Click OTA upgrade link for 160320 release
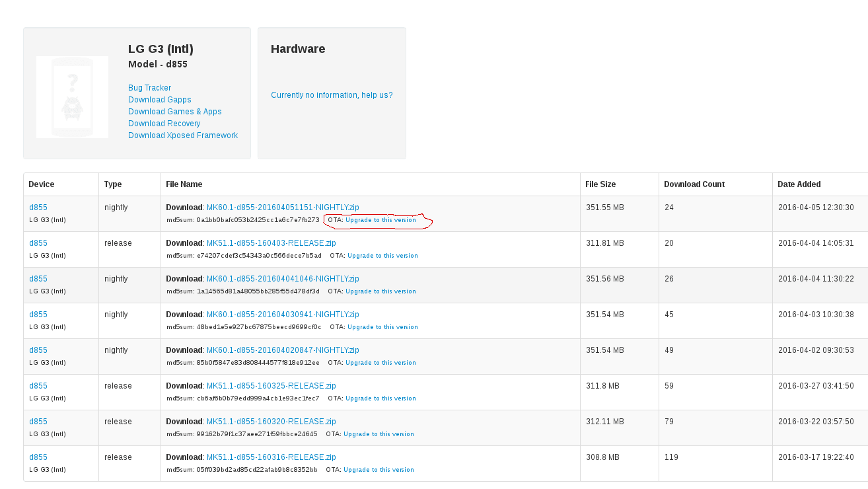The height and width of the screenshot is (489, 868). tap(379, 434)
